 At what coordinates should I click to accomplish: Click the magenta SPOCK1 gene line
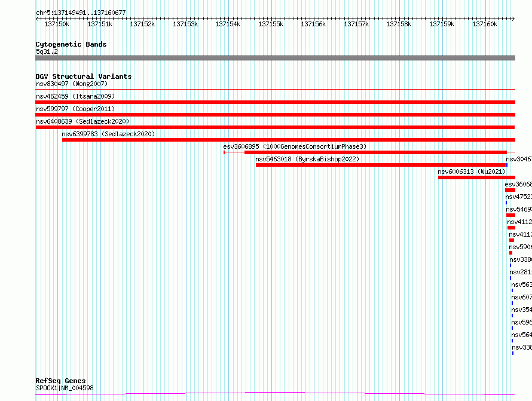click(x=275, y=394)
